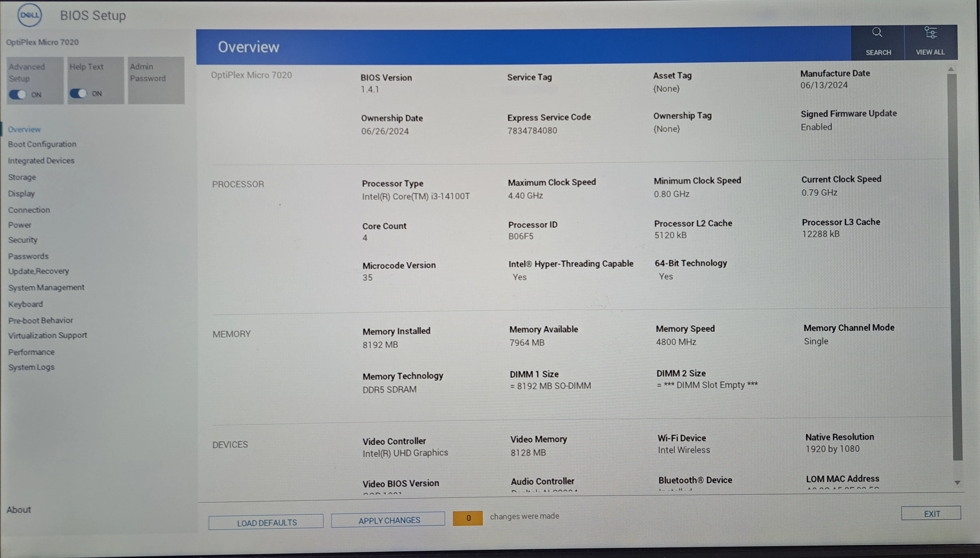This screenshot has width=980, height=558.
Task: Click the PROCESSOR section heading
Action: [x=238, y=184]
